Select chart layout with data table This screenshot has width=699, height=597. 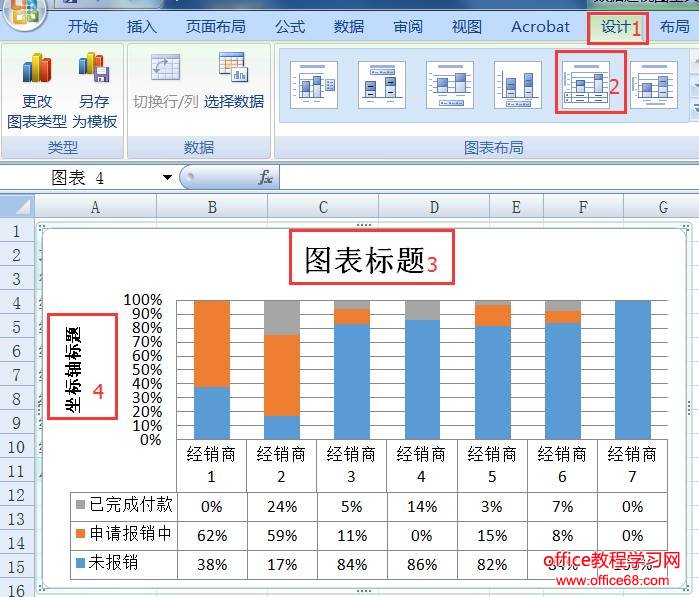pyautogui.click(x=585, y=85)
